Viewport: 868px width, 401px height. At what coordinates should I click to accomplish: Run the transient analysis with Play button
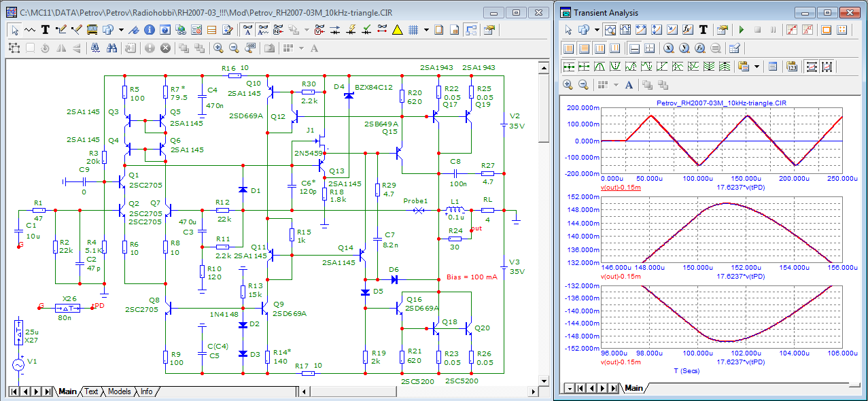(741, 30)
